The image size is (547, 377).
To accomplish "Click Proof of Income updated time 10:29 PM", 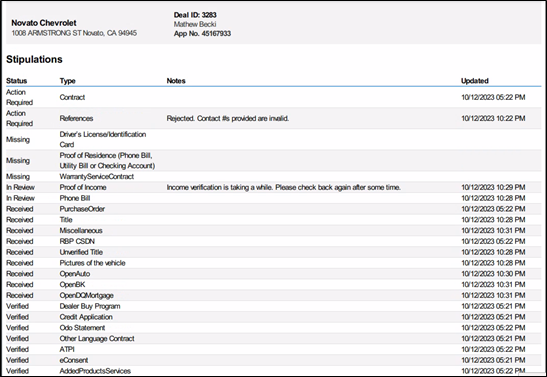I will tap(493, 187).
